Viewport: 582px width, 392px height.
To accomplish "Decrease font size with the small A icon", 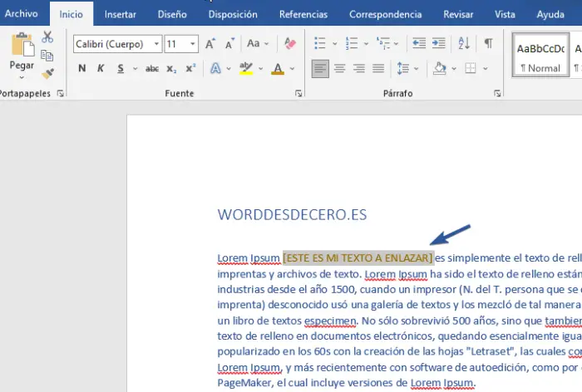I will 229,44.
